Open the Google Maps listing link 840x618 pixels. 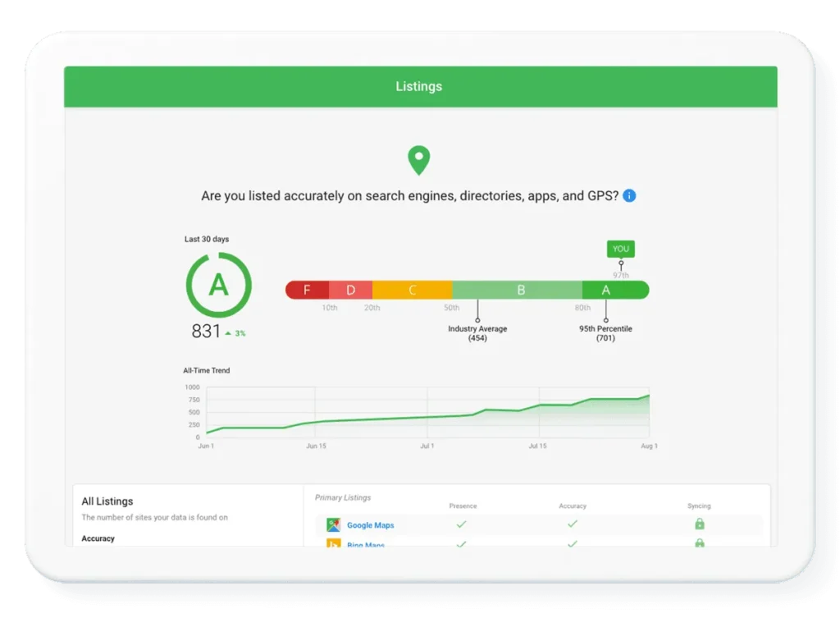point(370,525)
